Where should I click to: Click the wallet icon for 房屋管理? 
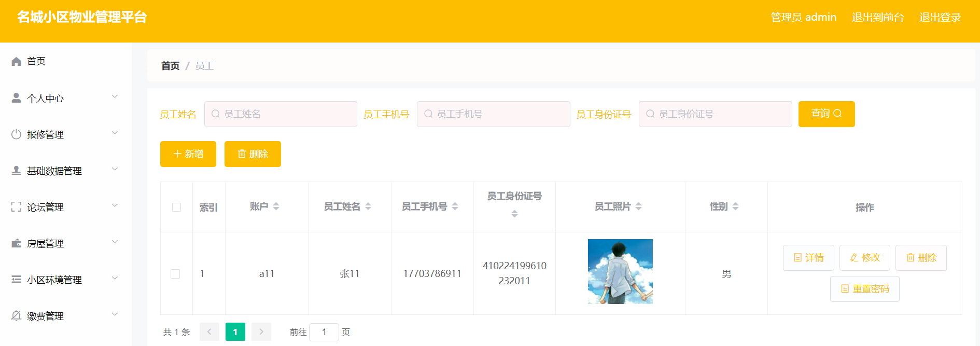point(16,243)
